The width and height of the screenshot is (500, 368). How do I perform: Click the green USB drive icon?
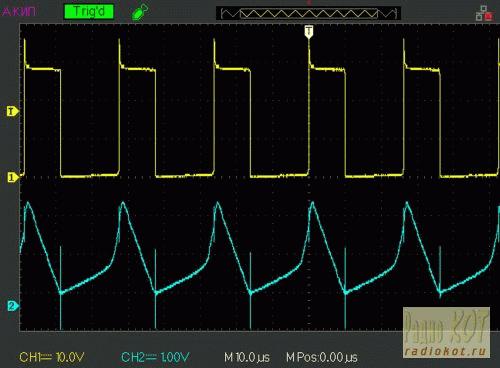click(x=140, y=13)
